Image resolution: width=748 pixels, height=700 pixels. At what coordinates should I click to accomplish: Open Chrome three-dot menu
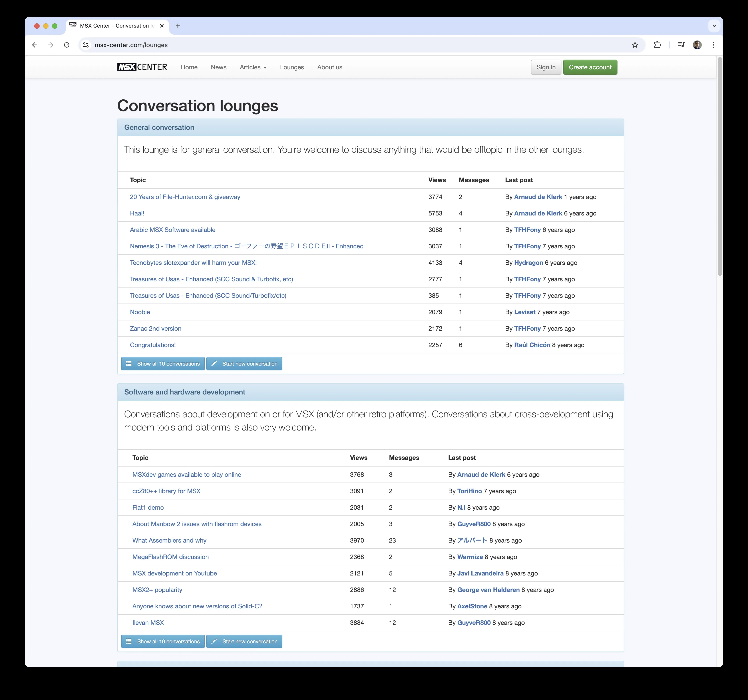pos(713,45)
